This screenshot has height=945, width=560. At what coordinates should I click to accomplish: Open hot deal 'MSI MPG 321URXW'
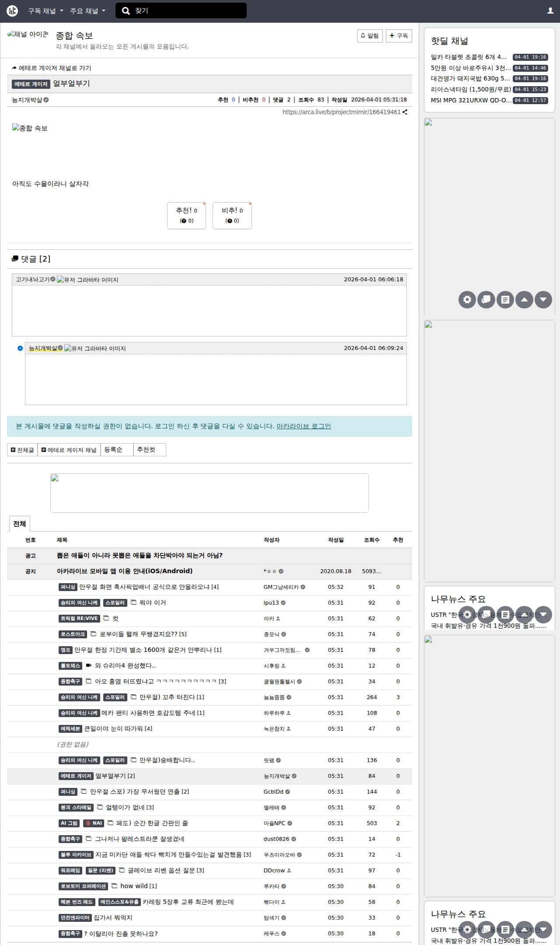[x=471, y=100]
